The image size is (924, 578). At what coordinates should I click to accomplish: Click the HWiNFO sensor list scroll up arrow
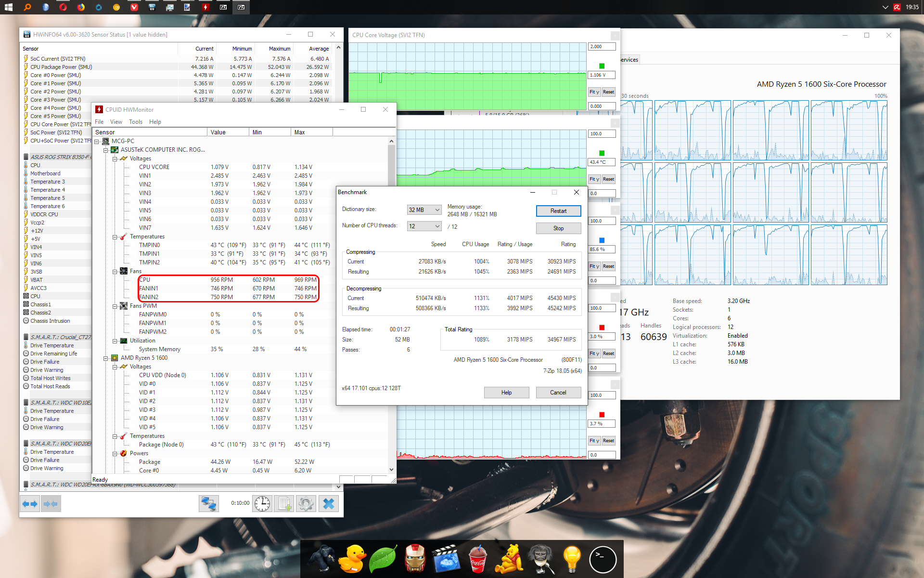click(338, 48)
